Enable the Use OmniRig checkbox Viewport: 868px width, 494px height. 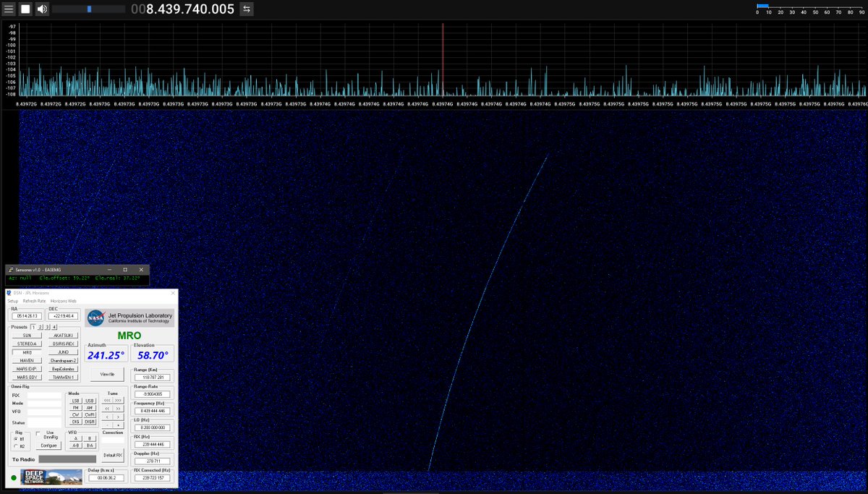tap(39, 432)
